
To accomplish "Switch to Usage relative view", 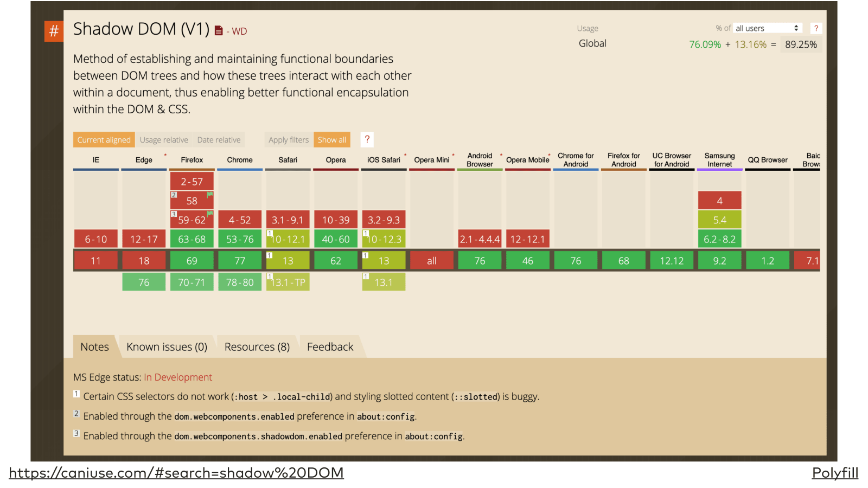I will 164,140.
